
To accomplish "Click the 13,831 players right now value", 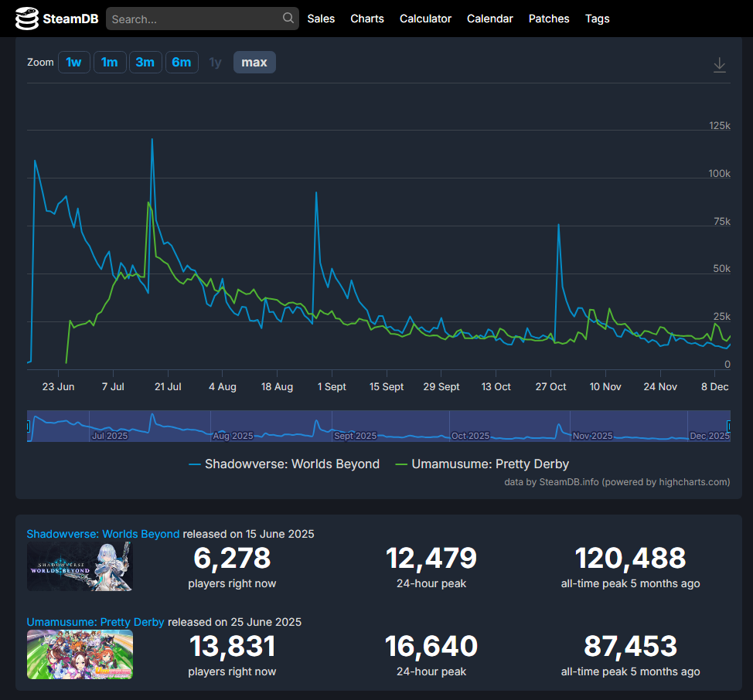I will click(x=232, y=646).
